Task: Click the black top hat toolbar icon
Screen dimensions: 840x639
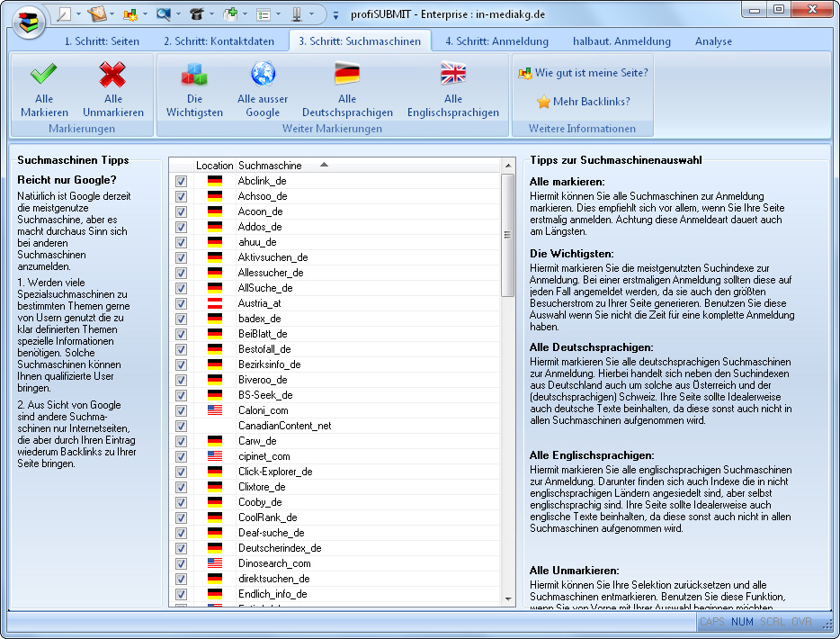Action: [x=197, y=14]
